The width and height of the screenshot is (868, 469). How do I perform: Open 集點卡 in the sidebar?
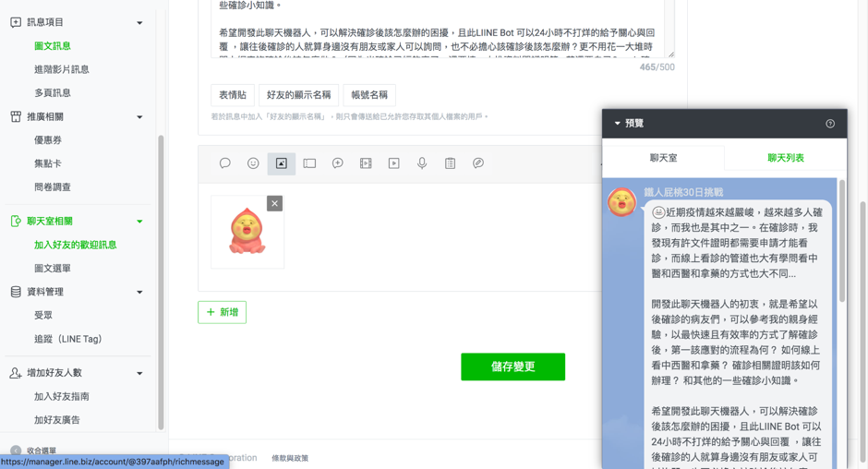point(48,163)
